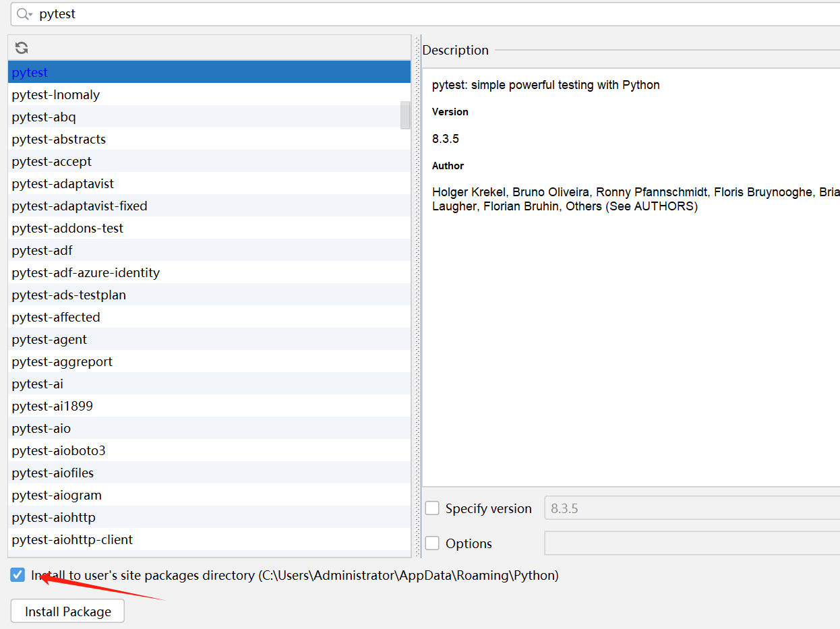The image size is (840, 629).
Task: Click the Version heading in description
Action: [450, 112]
